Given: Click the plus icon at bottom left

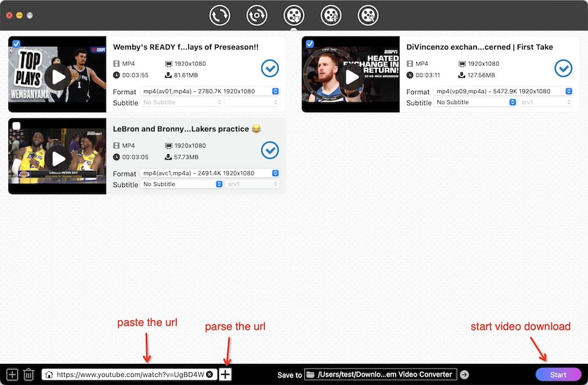Looking at the screenshot, I should pyautogui.click(x=12, y=374).
